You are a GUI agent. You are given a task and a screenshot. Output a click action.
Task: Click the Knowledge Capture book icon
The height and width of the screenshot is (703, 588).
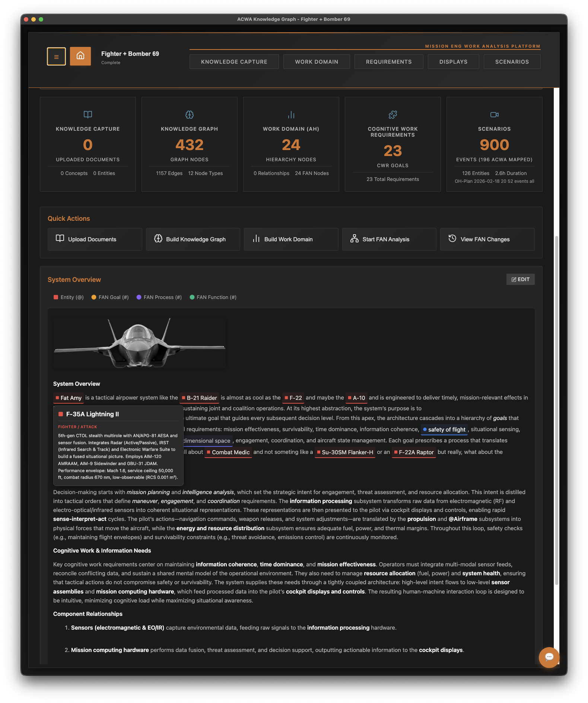[x=88, y=115]
